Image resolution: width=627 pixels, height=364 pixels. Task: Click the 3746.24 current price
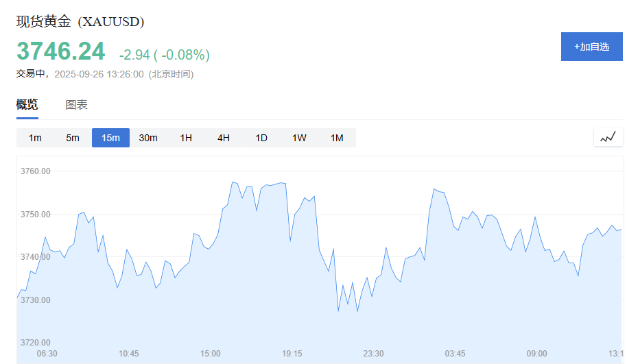(x=61, y=51)
